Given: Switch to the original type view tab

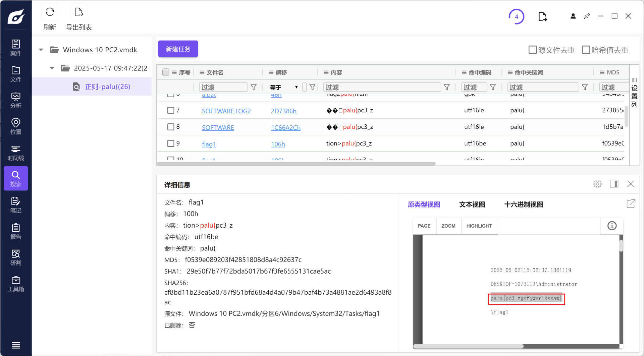Looking at the screenshot, I should (424, 204).
